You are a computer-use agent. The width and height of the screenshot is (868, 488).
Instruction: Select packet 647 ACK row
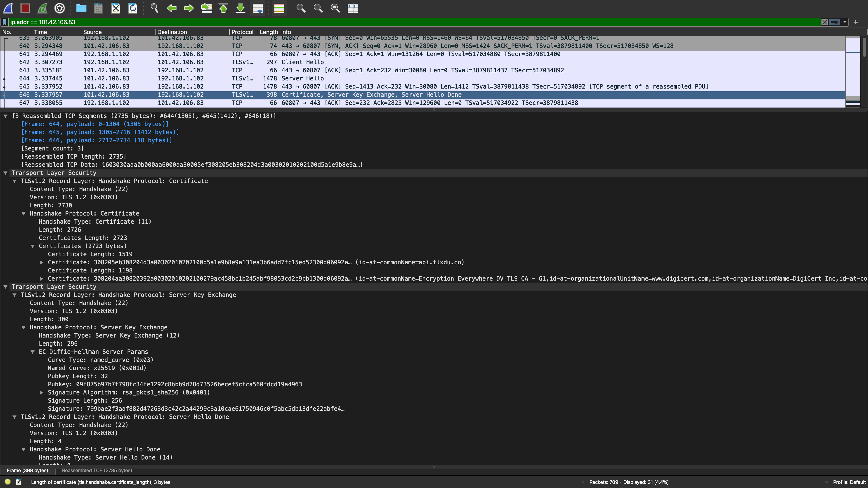pyautogui.click(x=423, y=103)
